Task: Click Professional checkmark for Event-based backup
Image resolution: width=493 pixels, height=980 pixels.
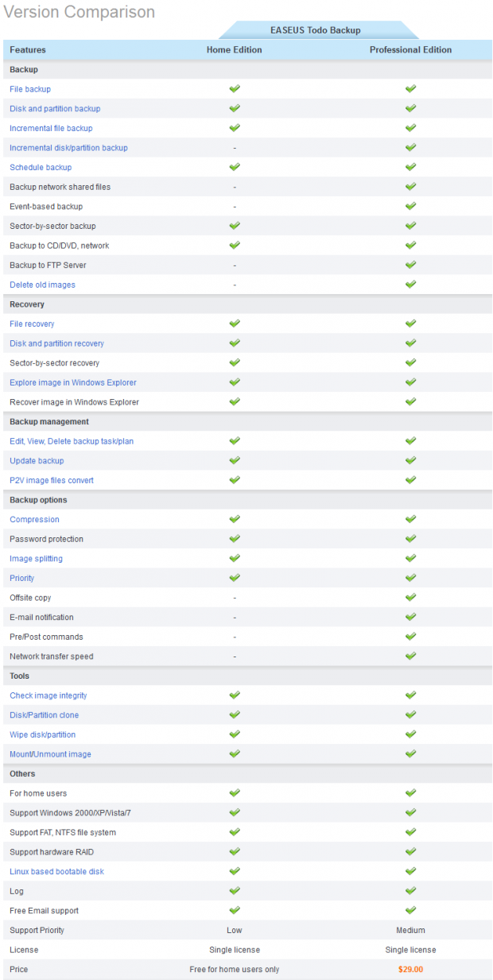Action: (x=410, y=206)
